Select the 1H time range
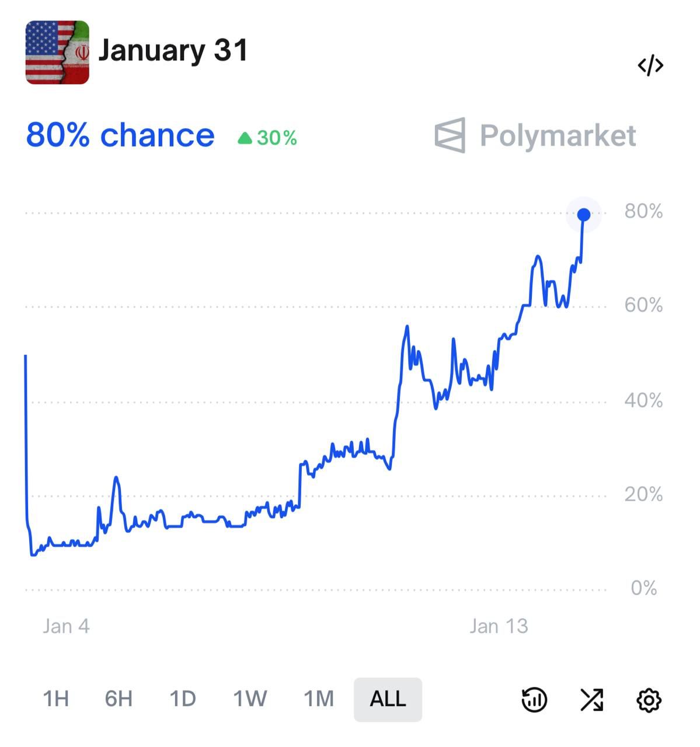The width and height of the screenshot is (700, 747). (56, 699)
